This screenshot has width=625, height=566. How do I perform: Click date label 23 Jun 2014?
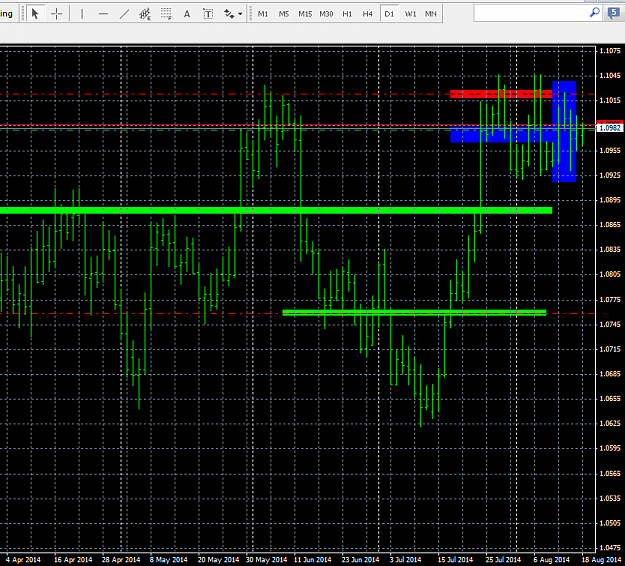pos(360,560)
